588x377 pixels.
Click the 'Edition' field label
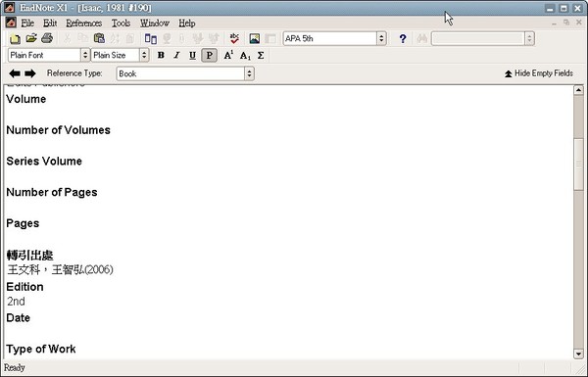(x=24, y=287)
